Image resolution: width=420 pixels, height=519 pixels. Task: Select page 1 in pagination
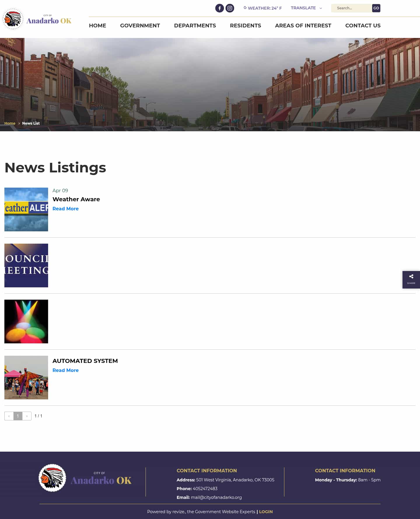tap(18, 416)
